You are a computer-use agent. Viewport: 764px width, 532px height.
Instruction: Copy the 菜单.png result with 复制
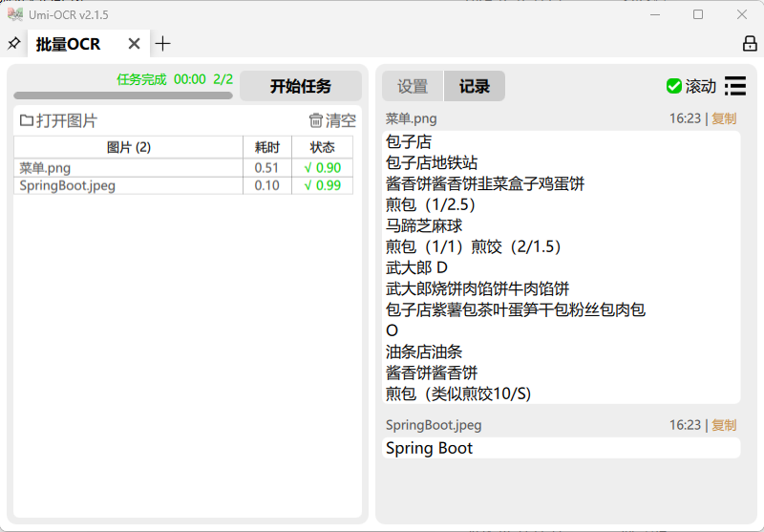(x=724, y=118)
